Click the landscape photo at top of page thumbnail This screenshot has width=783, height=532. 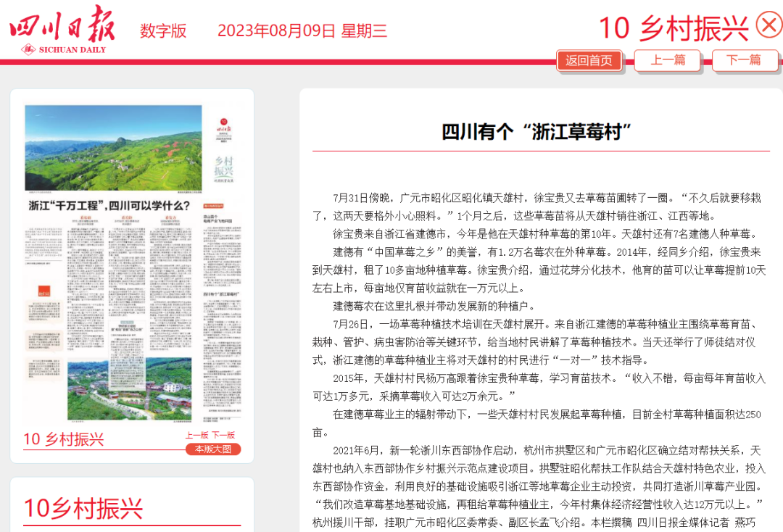click(113, 147)
